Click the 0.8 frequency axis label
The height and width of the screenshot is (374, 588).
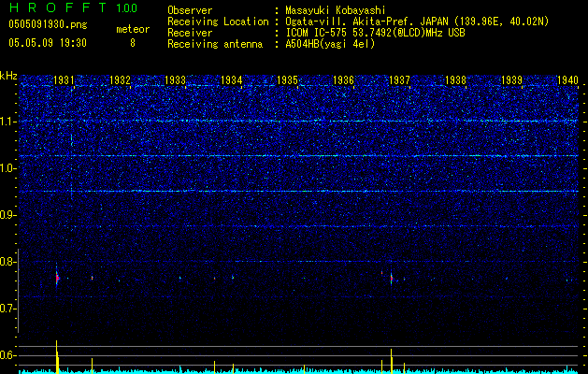pos(7,262)
